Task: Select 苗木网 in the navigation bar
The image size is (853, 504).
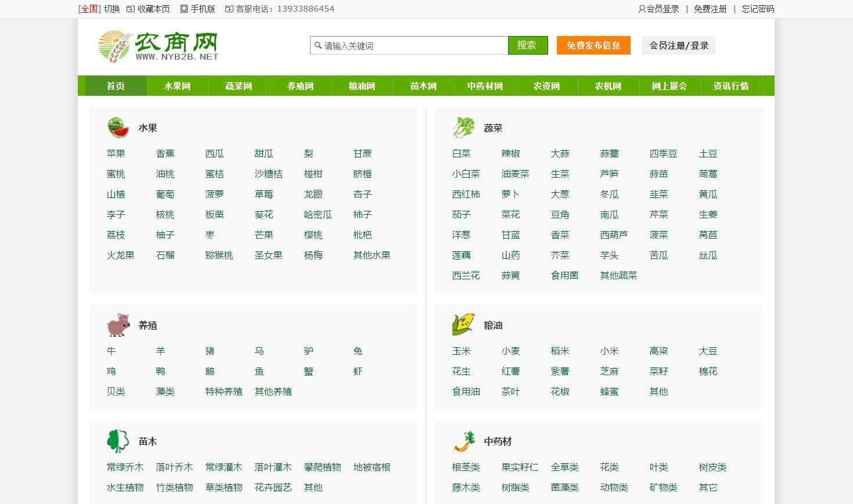Action: point(424,86)
